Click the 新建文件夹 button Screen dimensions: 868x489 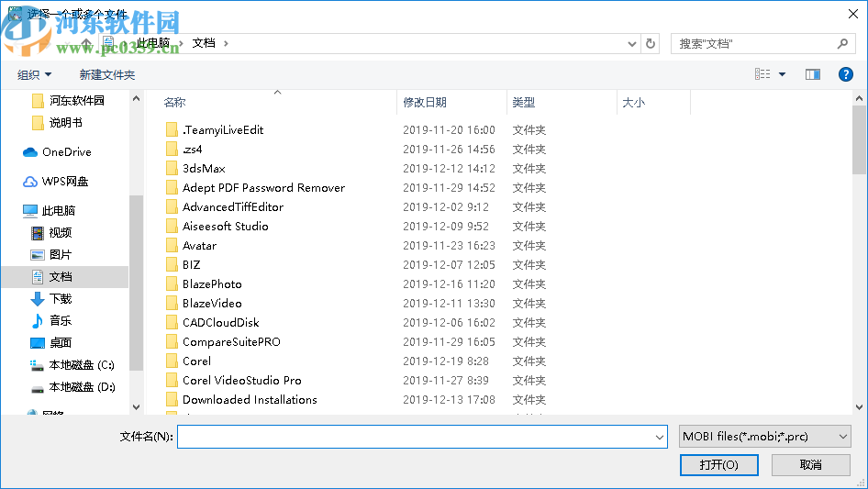(x=106, y=74)
